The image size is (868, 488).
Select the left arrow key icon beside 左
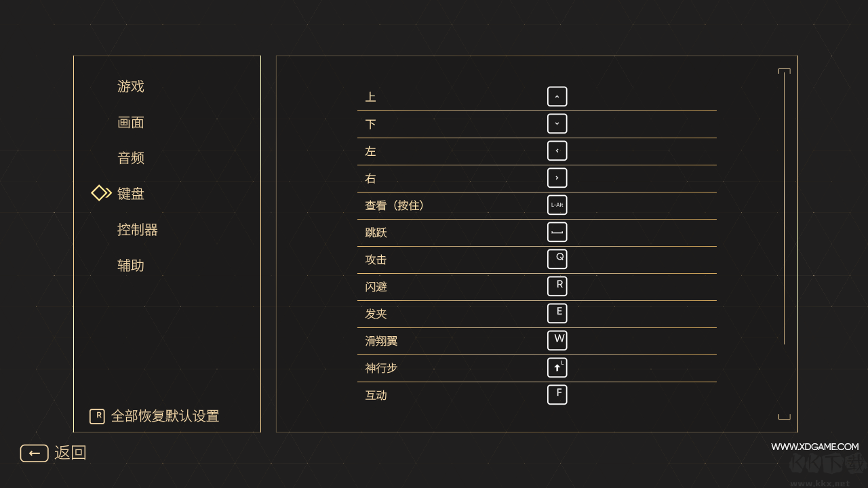tap(557, 150)
